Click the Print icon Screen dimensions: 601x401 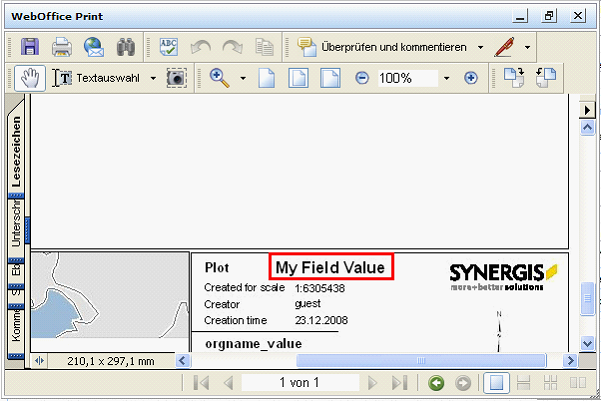click(x=62, y=47)
